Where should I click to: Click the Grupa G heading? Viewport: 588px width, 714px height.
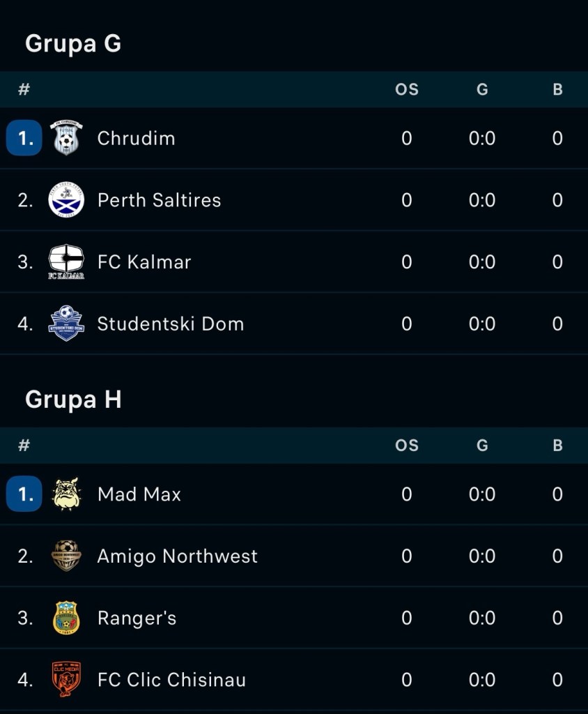click(73, 44)
